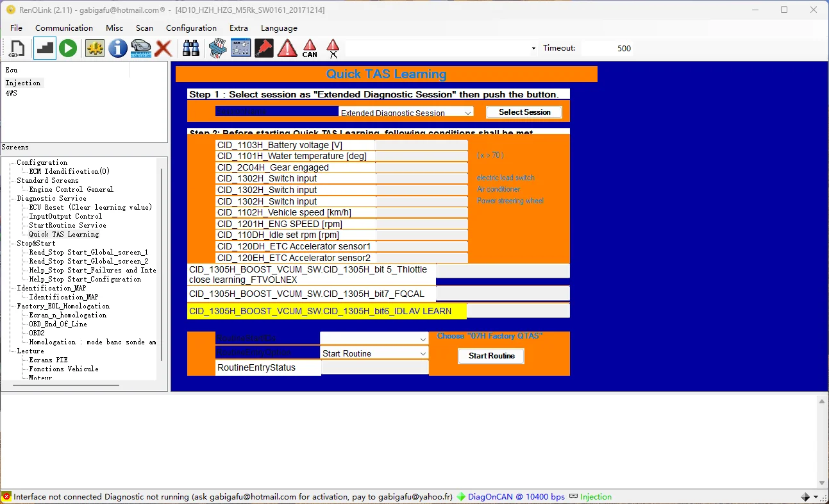
Task: Click the new document toolbar icon
Action: (x=17, y=48)
